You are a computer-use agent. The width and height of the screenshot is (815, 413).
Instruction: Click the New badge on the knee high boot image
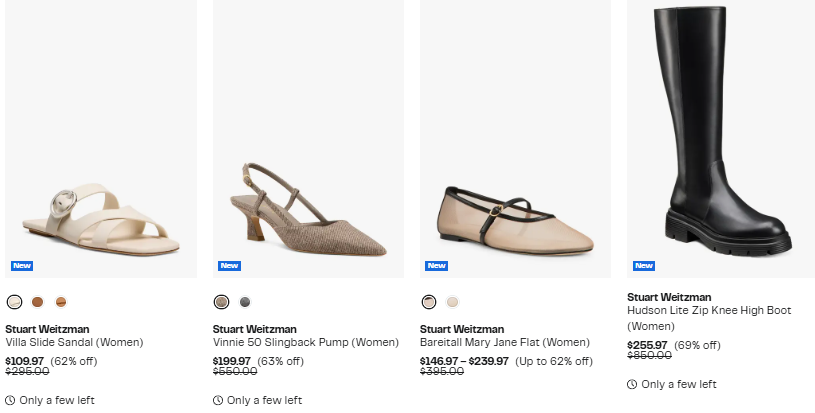(644, 265)
